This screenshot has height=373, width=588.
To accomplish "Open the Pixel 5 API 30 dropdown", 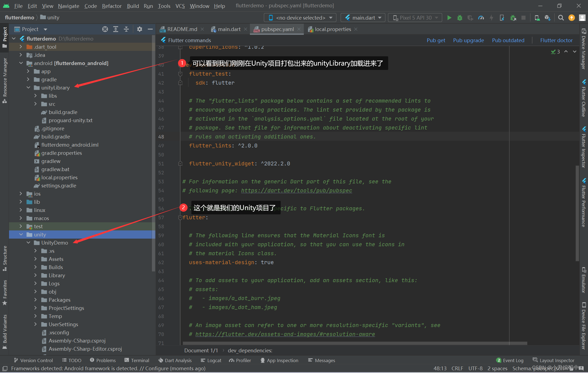I will [x=415, y=18].
